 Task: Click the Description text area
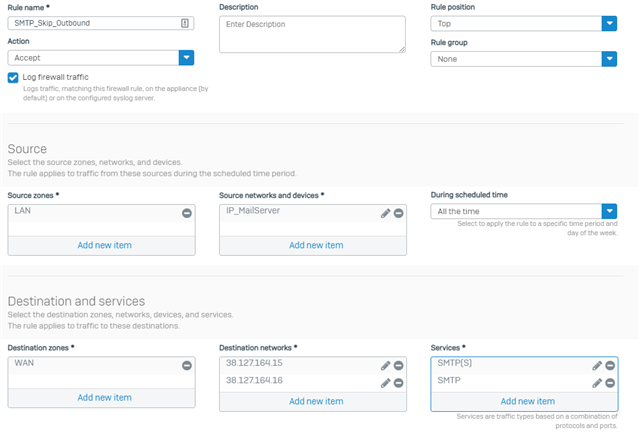pos(312,34)
